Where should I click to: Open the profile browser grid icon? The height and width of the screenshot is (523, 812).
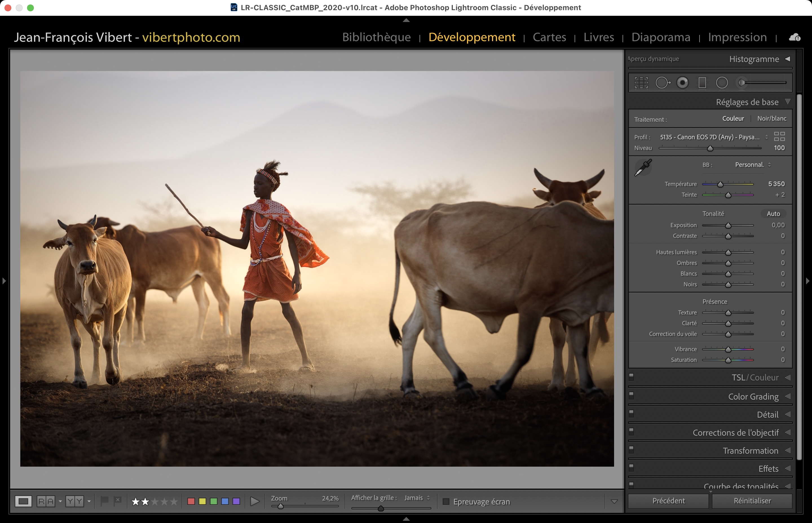779,136
